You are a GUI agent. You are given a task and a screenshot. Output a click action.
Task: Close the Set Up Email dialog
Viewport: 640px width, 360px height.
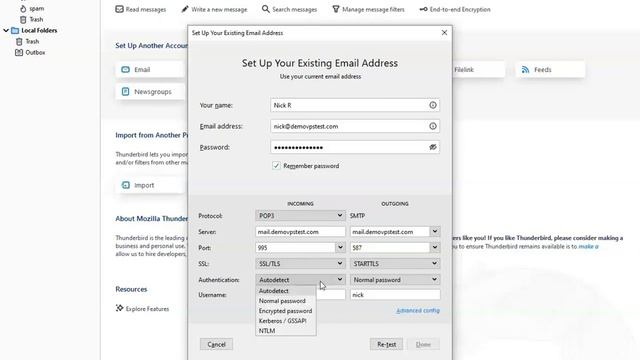coord(444,33)
